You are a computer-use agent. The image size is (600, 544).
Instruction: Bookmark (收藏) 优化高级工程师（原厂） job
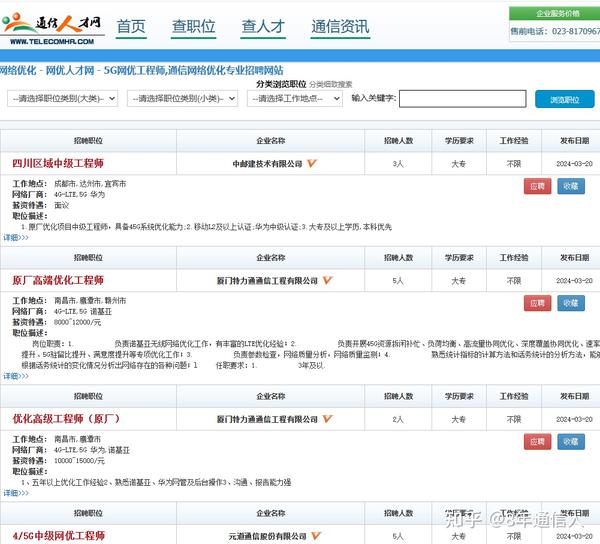tap(571, 442)
